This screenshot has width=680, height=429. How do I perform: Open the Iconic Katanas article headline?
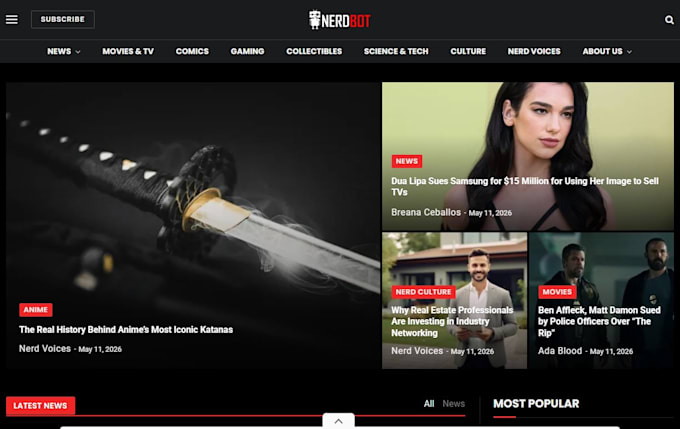click(x=126, y=330)
